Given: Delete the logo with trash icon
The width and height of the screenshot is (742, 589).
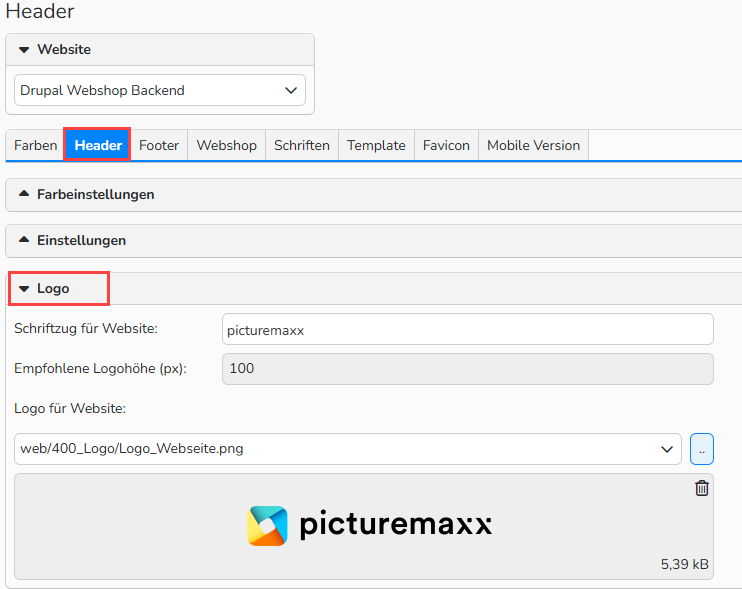Looking at the screenshot, I should click(702, 488).
